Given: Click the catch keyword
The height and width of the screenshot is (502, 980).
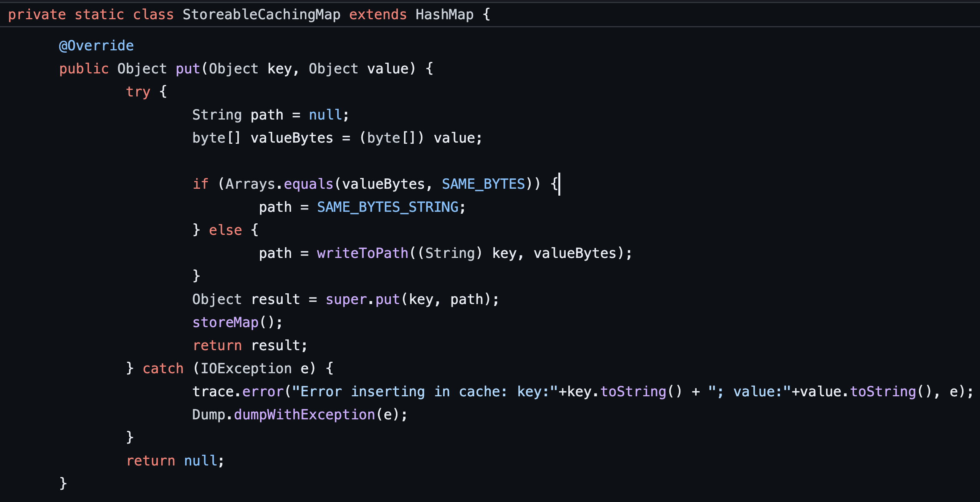Looking at the screenshot, I should [x=163, y=369].
